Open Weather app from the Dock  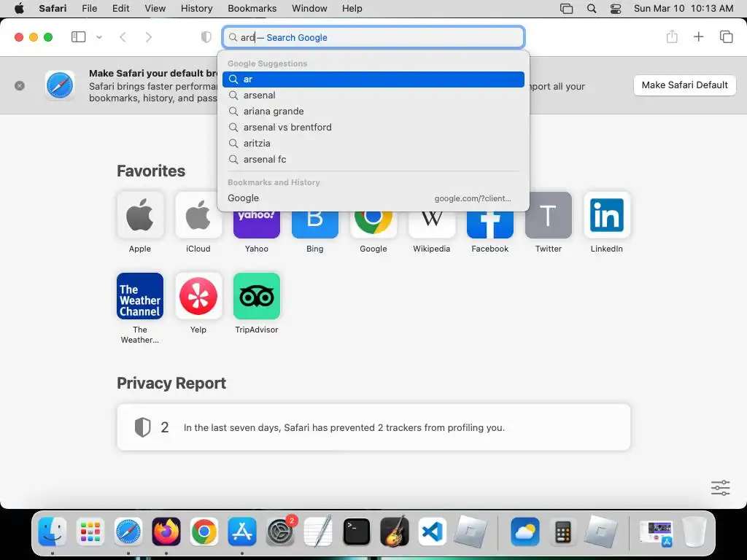pos(525,532)
